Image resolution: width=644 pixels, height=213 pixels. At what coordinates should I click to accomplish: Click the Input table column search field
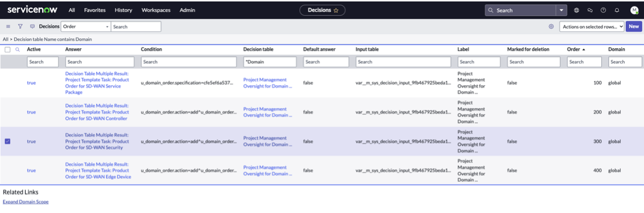click(403, 62)
